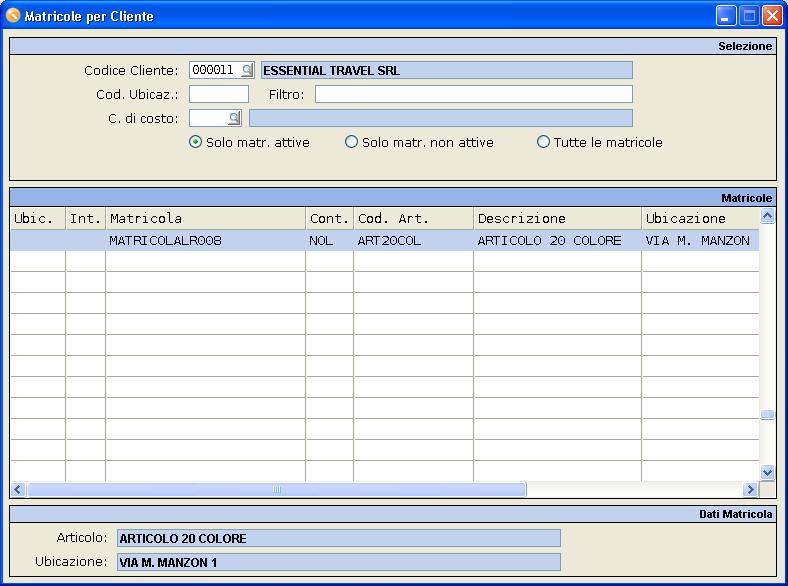Viewport: 788px width, 586px height.
Task: Select the MATRICOLALR008 row cell
Action: [x=206, y=241]
